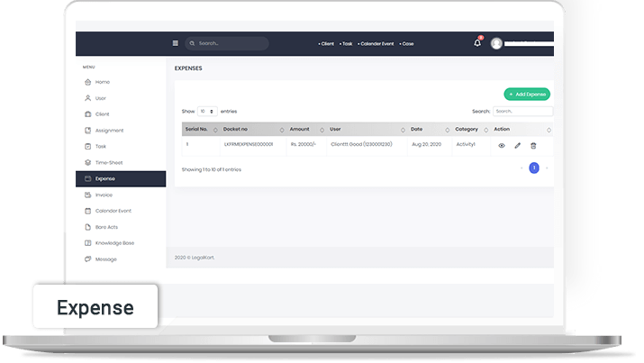Open the notification bell
The width and height of the screenshot is (644, 363).
477,43
